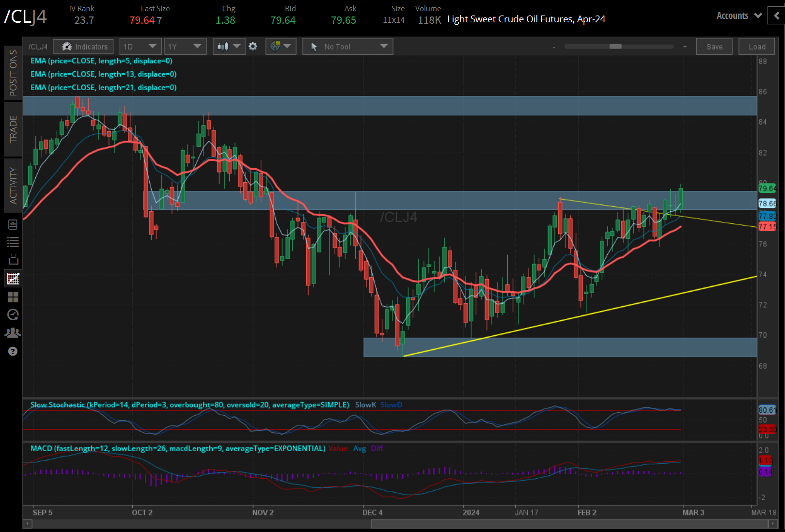Open the crosshair cursor mode dropdown

coord(281,47)
